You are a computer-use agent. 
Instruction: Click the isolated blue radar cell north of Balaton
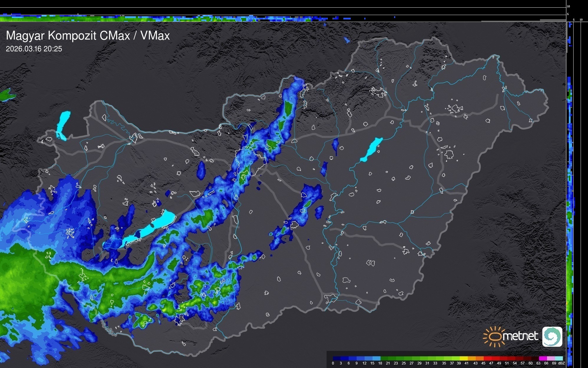click(201, 171)
